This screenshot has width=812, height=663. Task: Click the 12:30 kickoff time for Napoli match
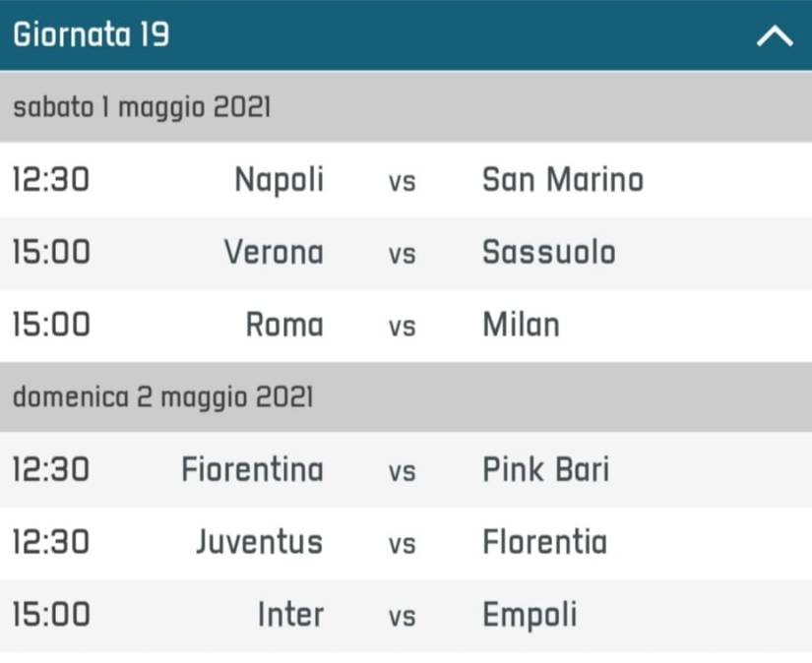coord(50,180)
